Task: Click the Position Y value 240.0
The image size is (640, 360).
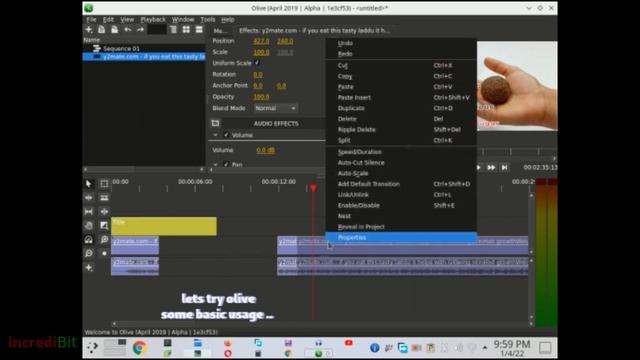Action: pyautogui.click(x=285, y=41)
